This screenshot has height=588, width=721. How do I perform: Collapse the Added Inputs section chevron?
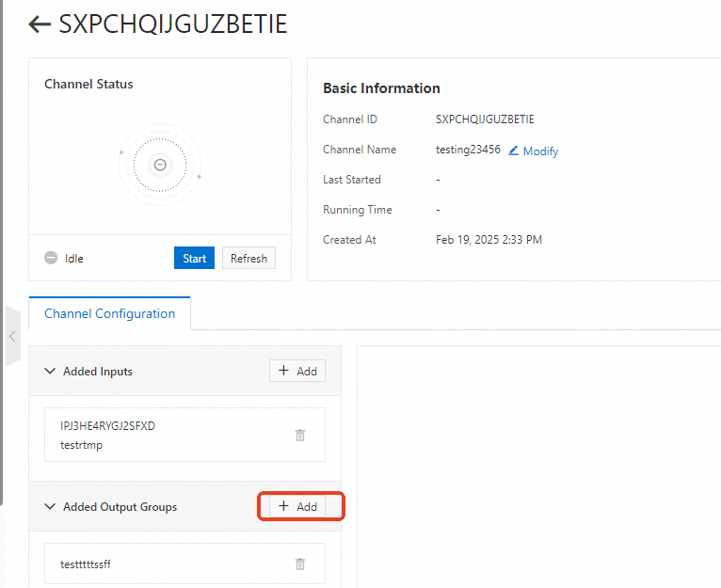pos(50,371)
